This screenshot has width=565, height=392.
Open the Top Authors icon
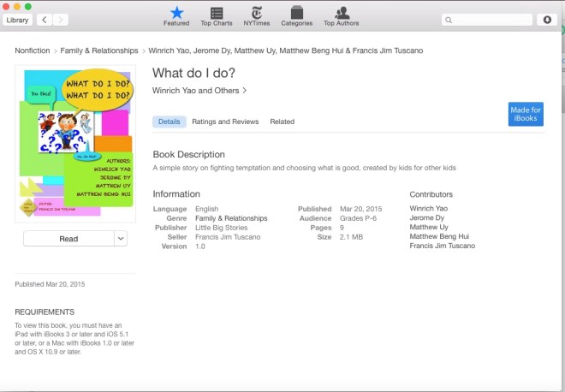[x=342, y=13]
